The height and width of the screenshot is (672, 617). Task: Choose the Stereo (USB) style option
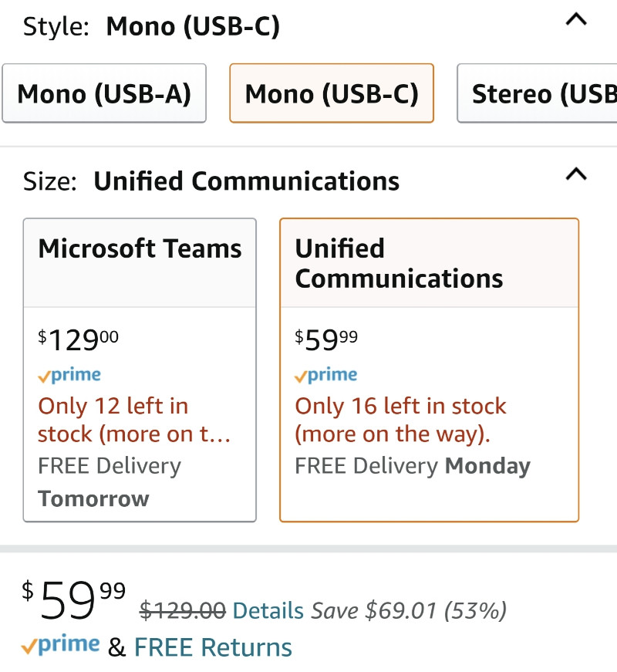538,93
